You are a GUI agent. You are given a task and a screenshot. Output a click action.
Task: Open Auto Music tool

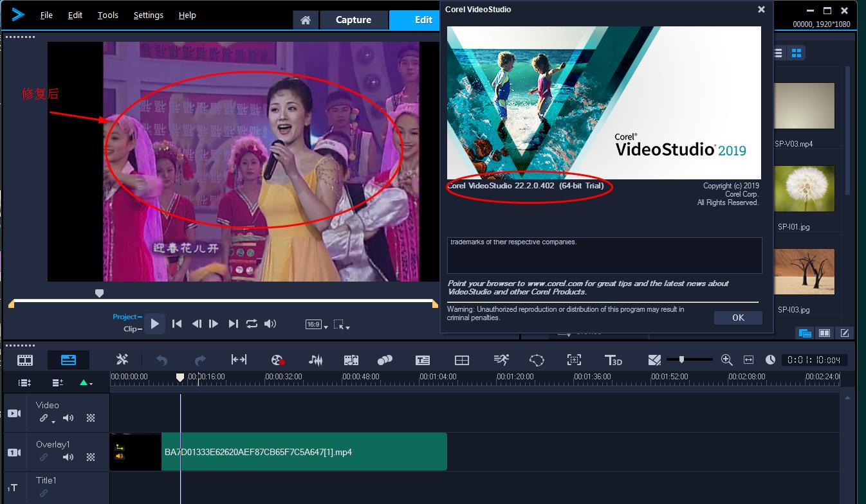point(351,360)
